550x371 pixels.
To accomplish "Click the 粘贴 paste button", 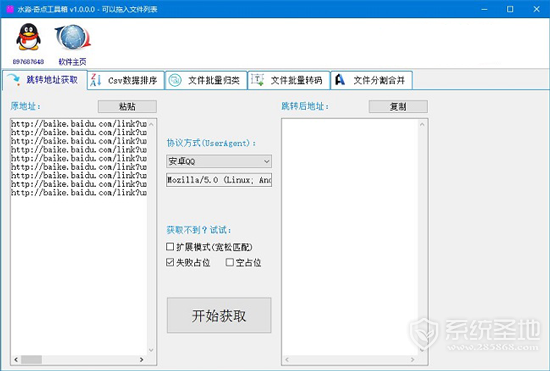I will click(127, 107).
